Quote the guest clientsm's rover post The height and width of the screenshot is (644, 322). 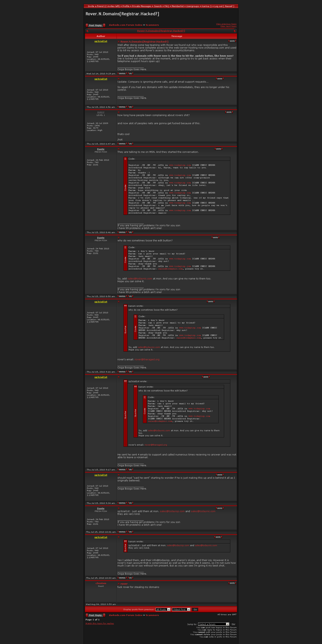(x=232, y=583)
